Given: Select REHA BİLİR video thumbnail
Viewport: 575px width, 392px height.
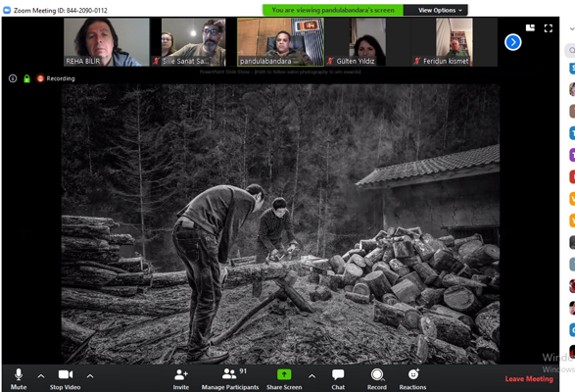Looking at the screenshot, I should 107,42.
